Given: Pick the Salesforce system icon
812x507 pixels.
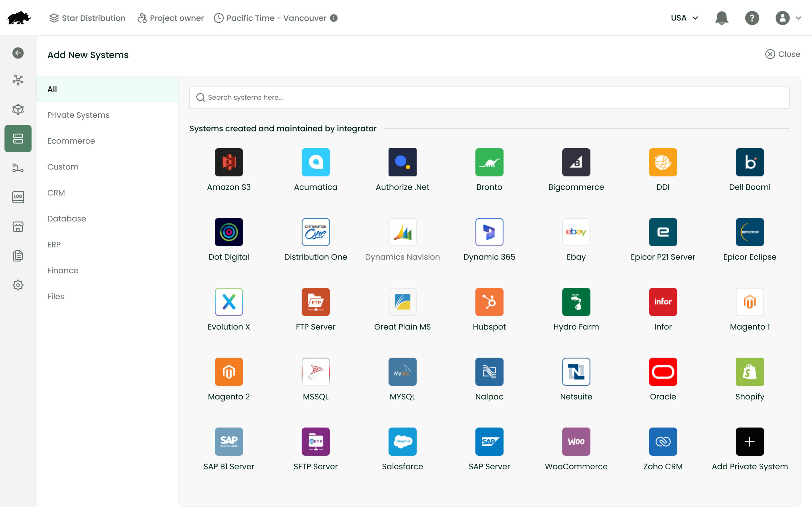Looking at the screenshot, I should [402, 442].
